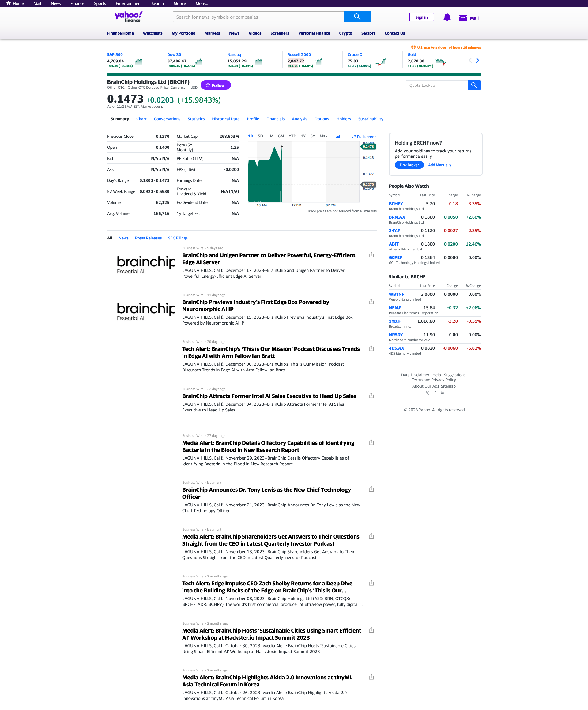
Task: Switch to the Historical Data tab
Action: pos(225,119)
